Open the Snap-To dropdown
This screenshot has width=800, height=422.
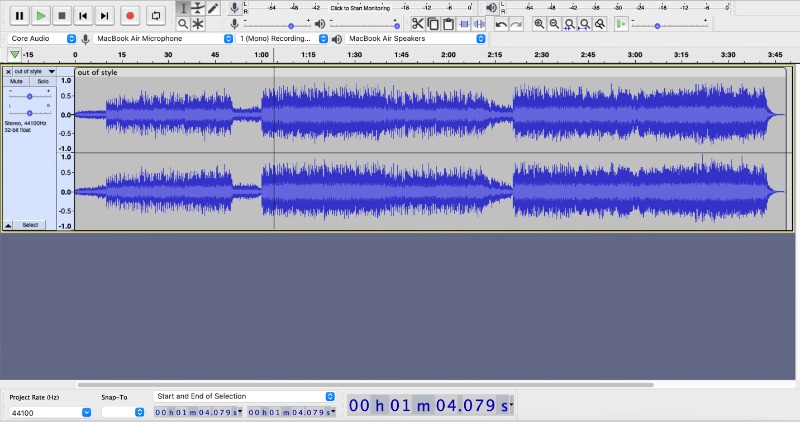[122, 412]
